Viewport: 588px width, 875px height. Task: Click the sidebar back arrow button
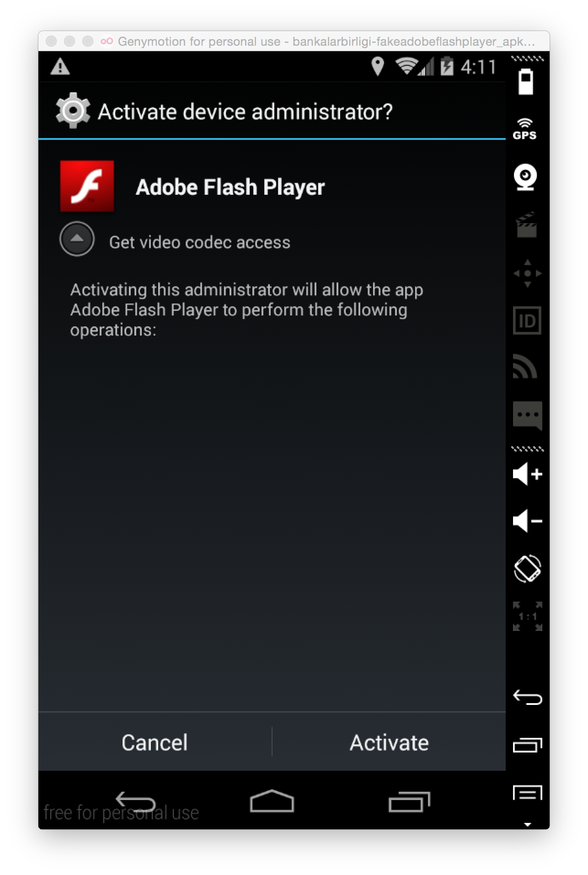[528, 697]
